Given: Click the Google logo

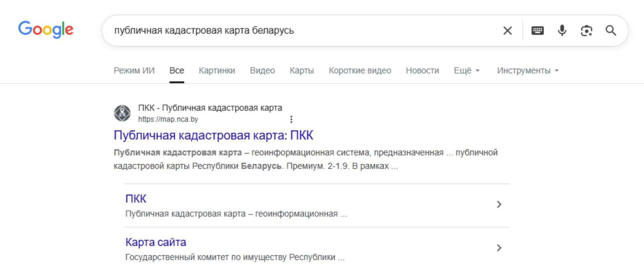Looking at the screenshot, I should [x=46, y=29].
